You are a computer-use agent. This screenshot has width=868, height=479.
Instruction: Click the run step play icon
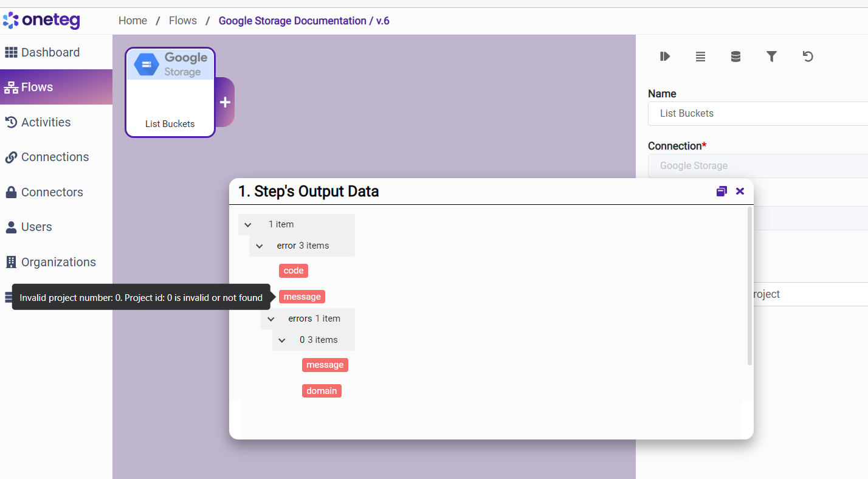[x=665, y=57]
